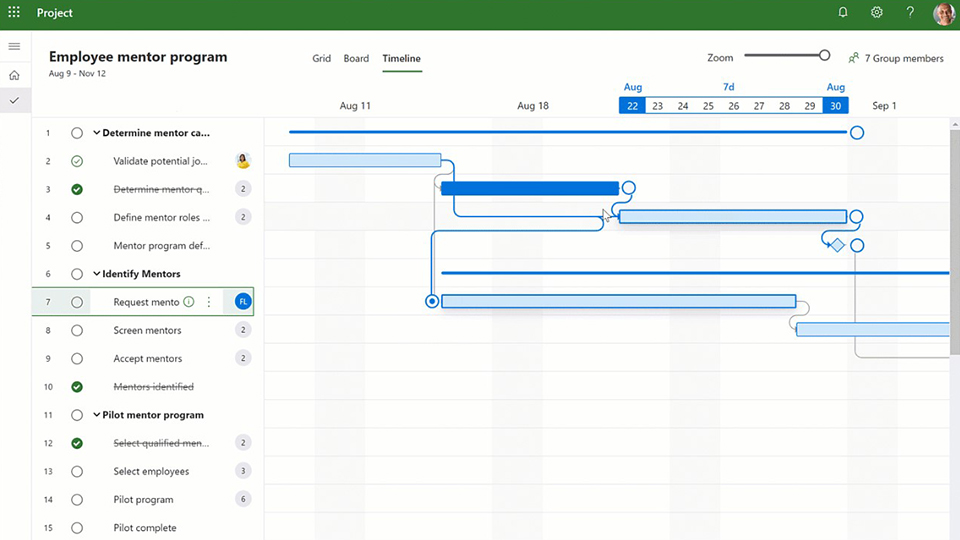Open the 7 Group members list
Screen dimensions: 960x540
point(896,58)
